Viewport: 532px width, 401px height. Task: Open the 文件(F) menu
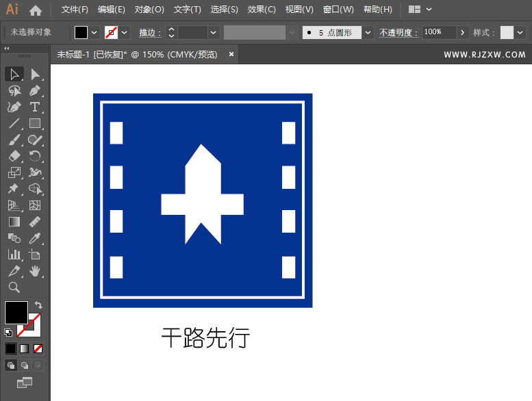[75, 10]
